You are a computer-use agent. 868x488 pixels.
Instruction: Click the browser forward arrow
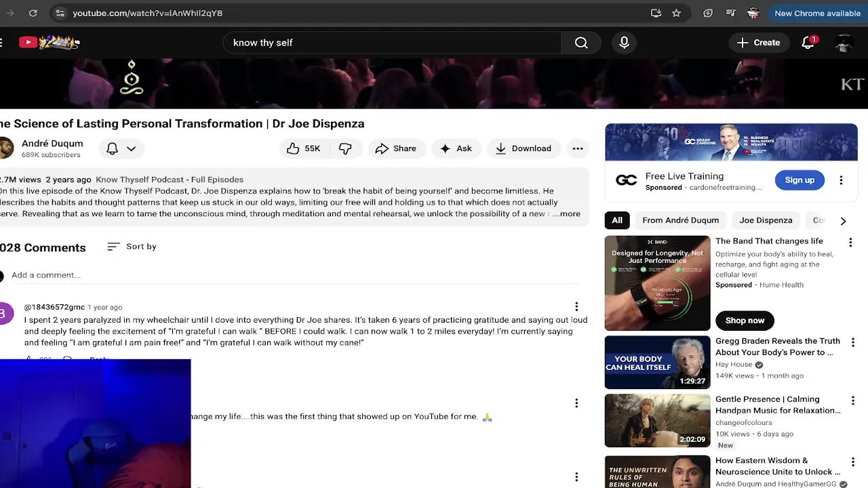[9, 13]
